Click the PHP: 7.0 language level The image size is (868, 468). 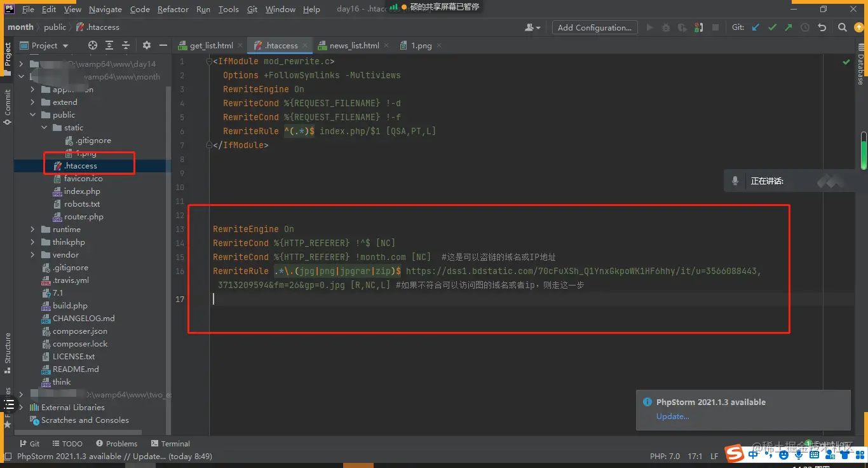(x=665, y=457)
